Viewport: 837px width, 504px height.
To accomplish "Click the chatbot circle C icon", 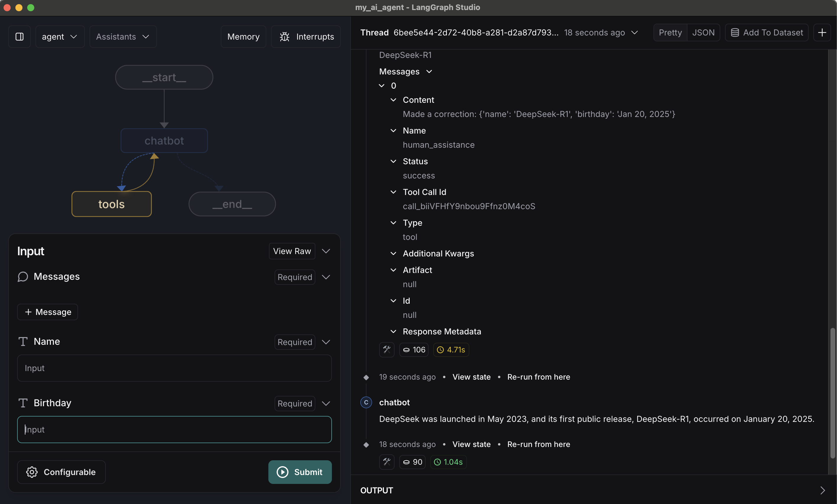I will tap(366, 402).
